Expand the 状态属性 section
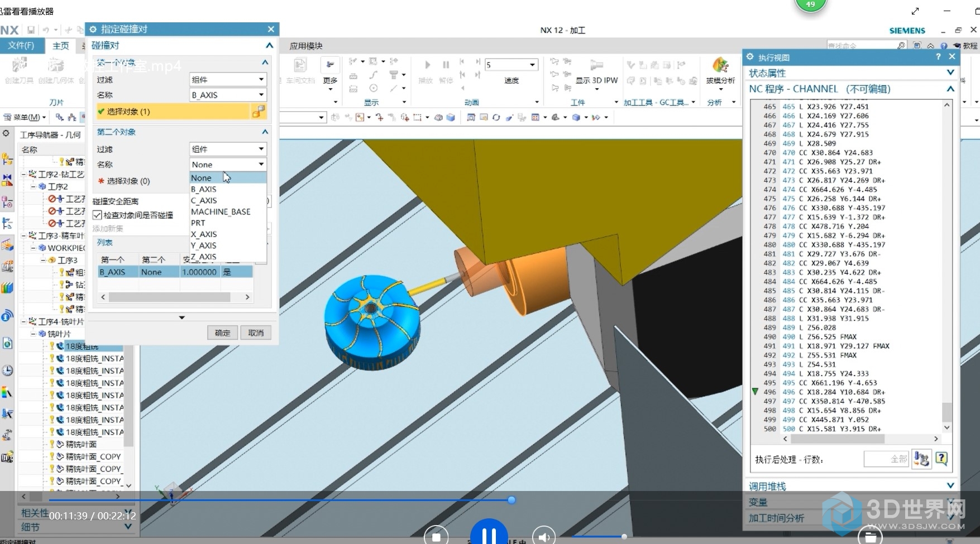The height and width of the screenshot is (544, 980). pos(950,73)
